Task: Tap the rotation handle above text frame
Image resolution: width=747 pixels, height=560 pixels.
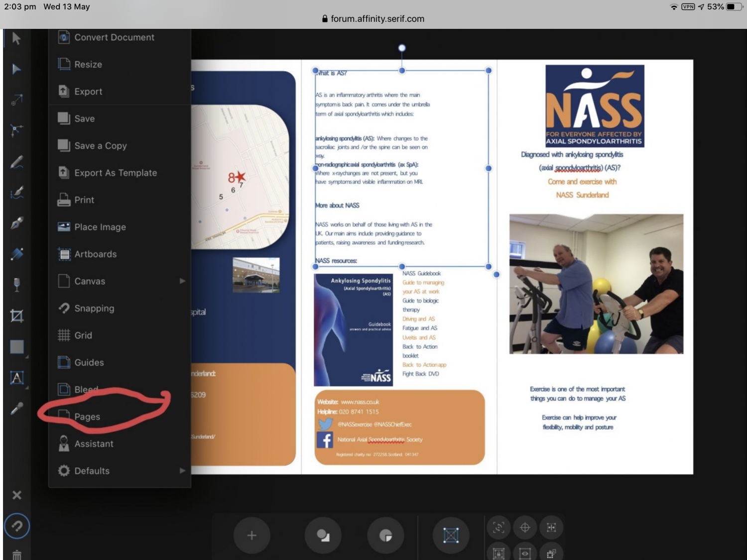Action: coord(402,48)
